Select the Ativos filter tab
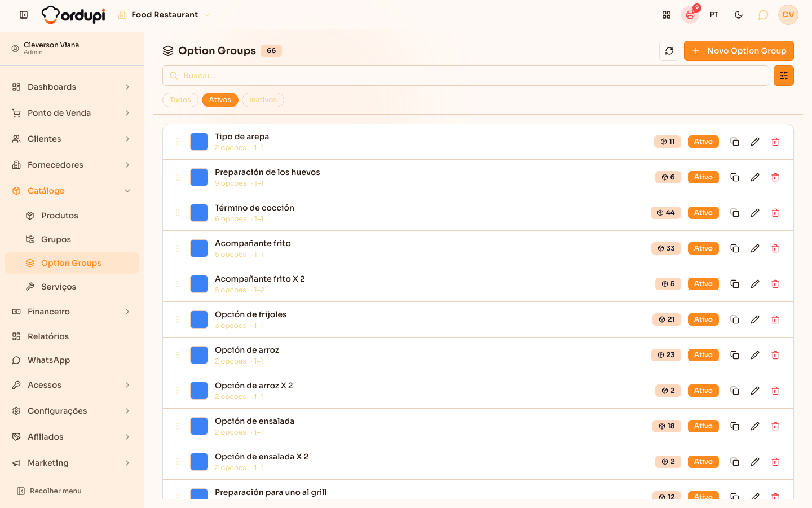Screen dimensions: 812x508 (220, 100)
